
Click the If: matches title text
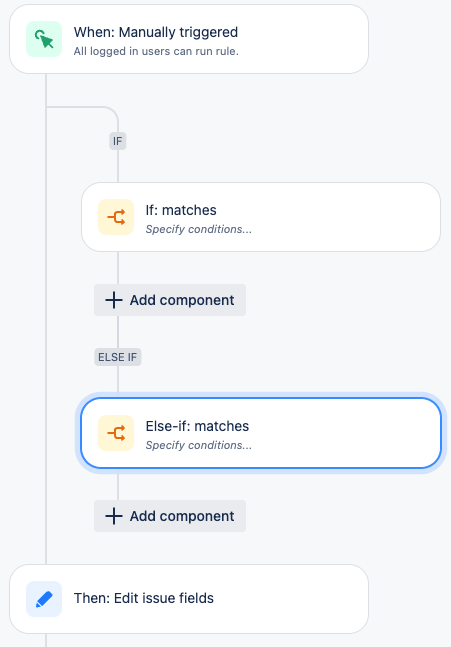click(181, 210)
